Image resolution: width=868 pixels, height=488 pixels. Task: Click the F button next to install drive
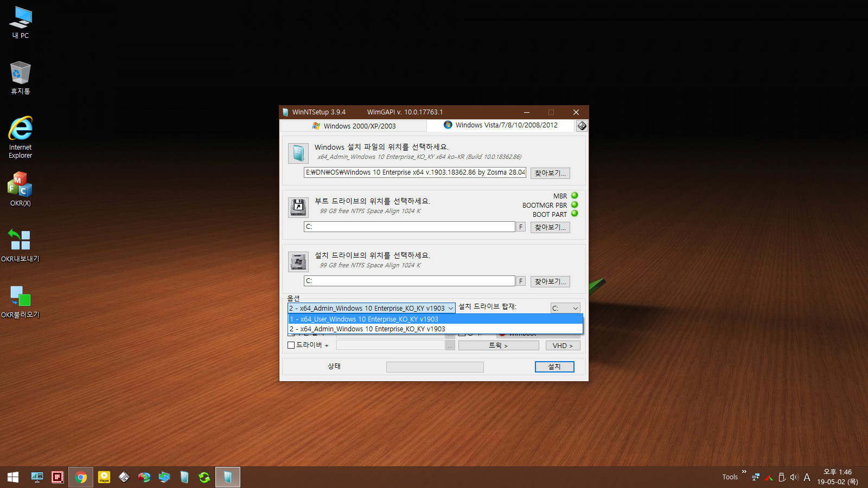(521, 281)
